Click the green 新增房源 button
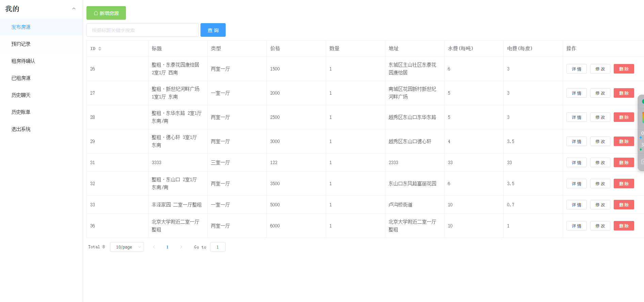This screenshot has height=302, width=644. (106, 13)
